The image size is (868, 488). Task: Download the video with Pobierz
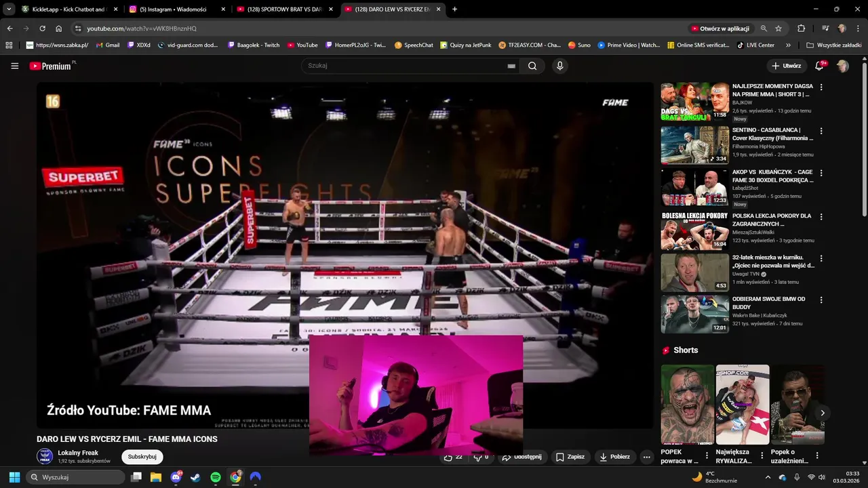614,457
